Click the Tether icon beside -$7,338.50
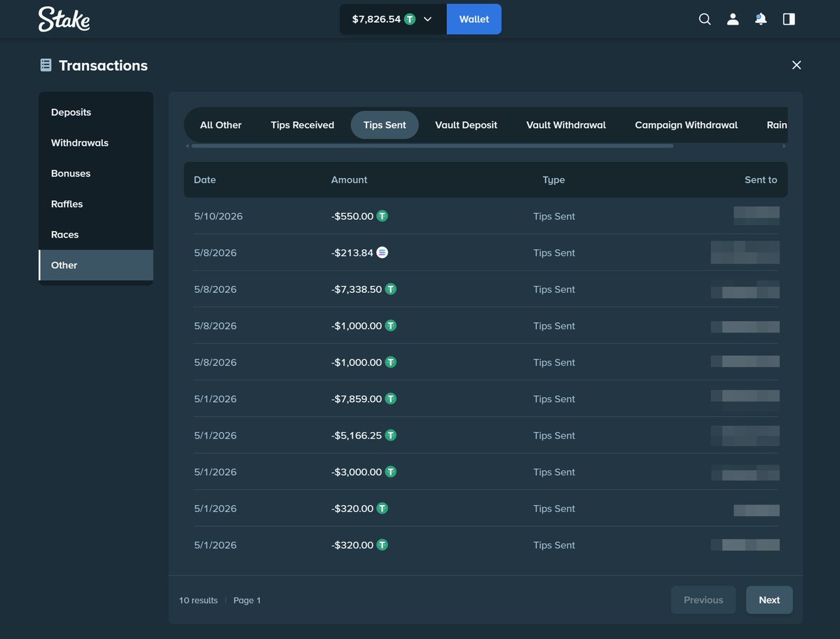This screenshot has height=639, width=840. click(390, 289)
